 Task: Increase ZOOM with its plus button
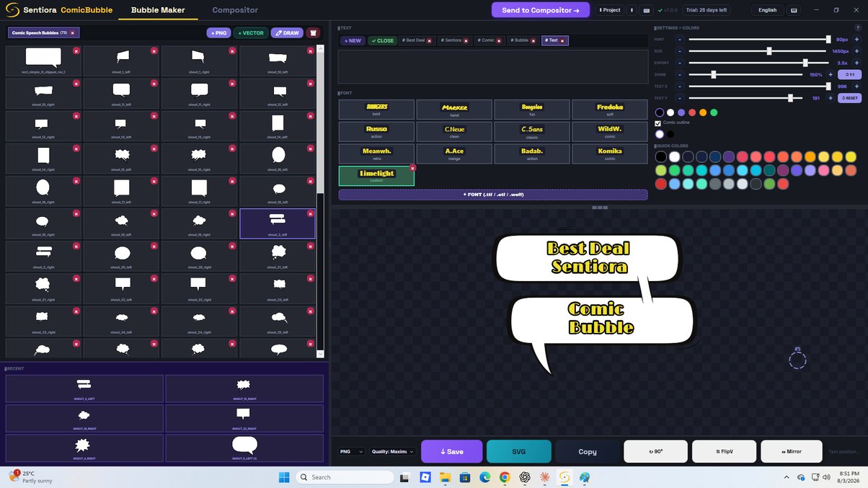830,74
